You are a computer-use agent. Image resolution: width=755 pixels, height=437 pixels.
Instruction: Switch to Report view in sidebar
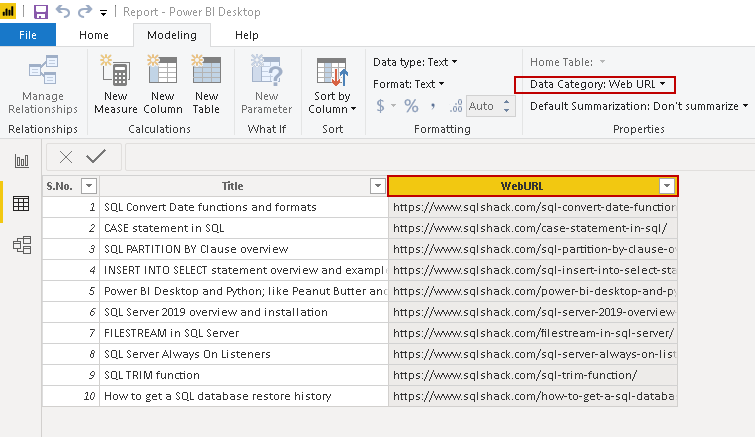point(21,161)
